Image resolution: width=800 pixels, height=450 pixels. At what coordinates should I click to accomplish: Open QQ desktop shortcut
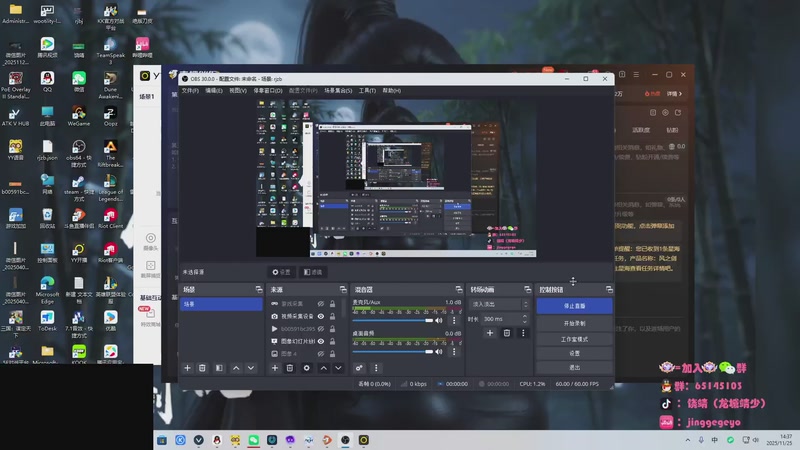tap(47, 81)
